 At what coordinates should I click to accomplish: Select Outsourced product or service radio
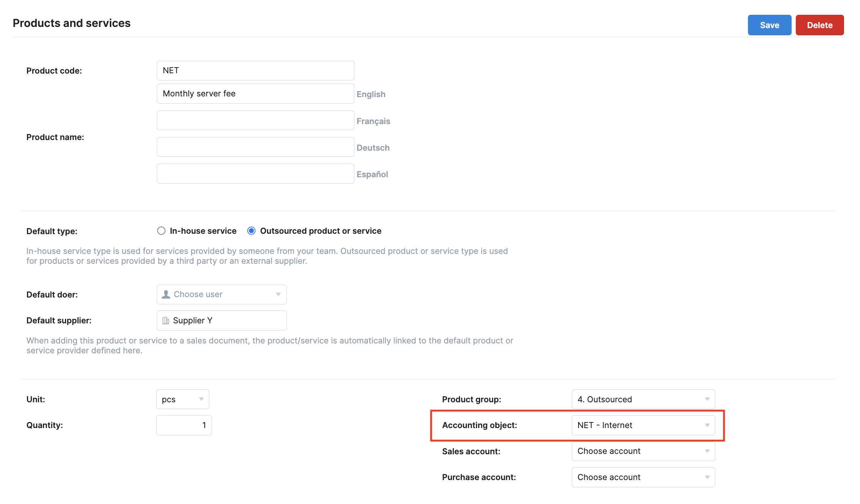pyautogui.click(x=251, y=231)
